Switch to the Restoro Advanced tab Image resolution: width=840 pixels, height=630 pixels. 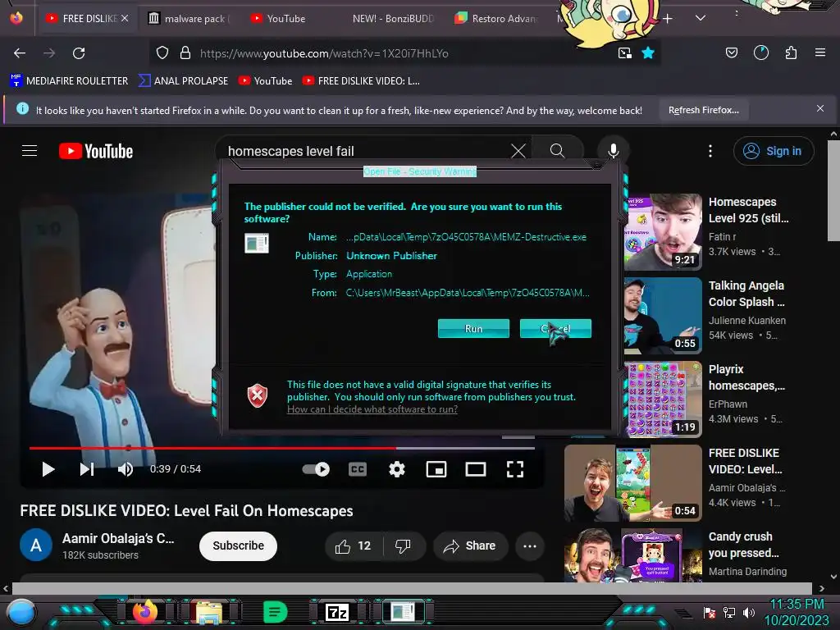(496, 19)
